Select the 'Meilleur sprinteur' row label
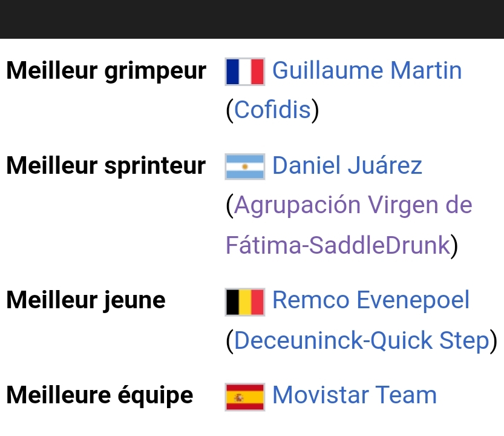 [106, 165]
